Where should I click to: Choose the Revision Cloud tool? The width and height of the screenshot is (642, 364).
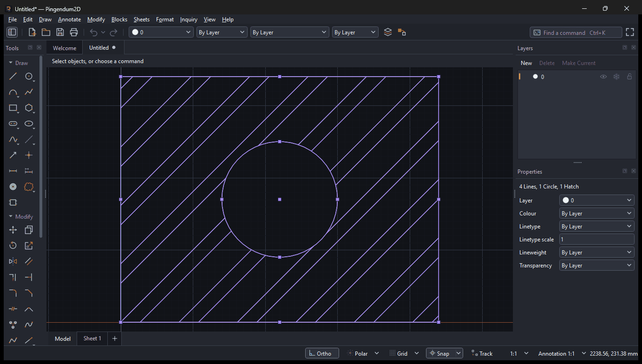click(29, 187)
